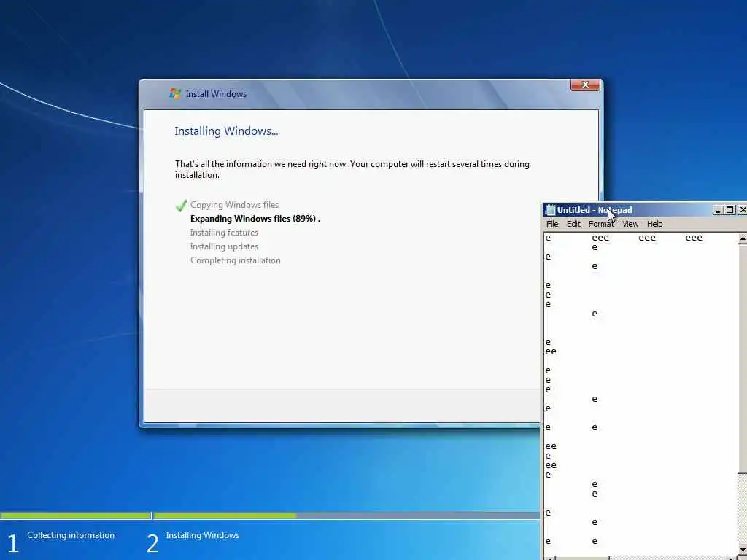Open the Notepad Format menu

pyautogui.click(x=601, y=224)
